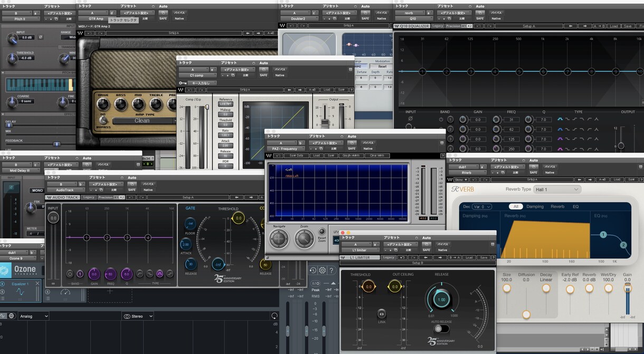The width and height of the screenshot is (644, 354).
Task: Switch to EQ tab in RVerb
Action: coord(576,207)
